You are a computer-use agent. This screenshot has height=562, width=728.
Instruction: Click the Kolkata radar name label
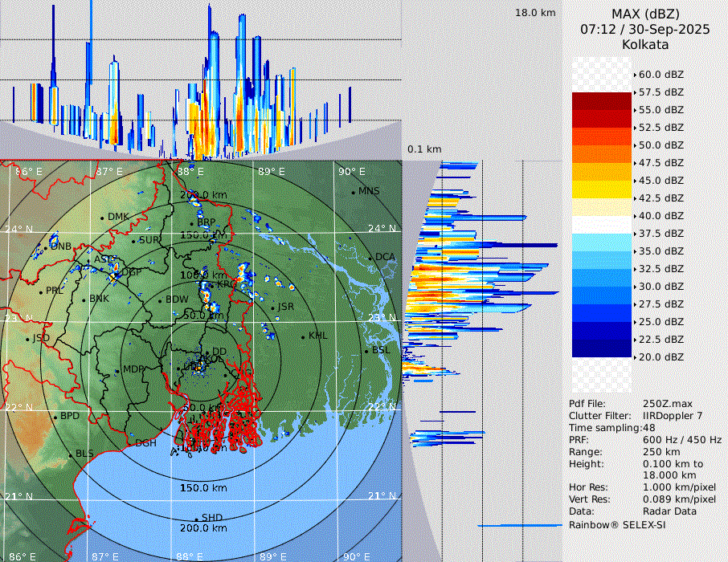[x=644, y=44]
